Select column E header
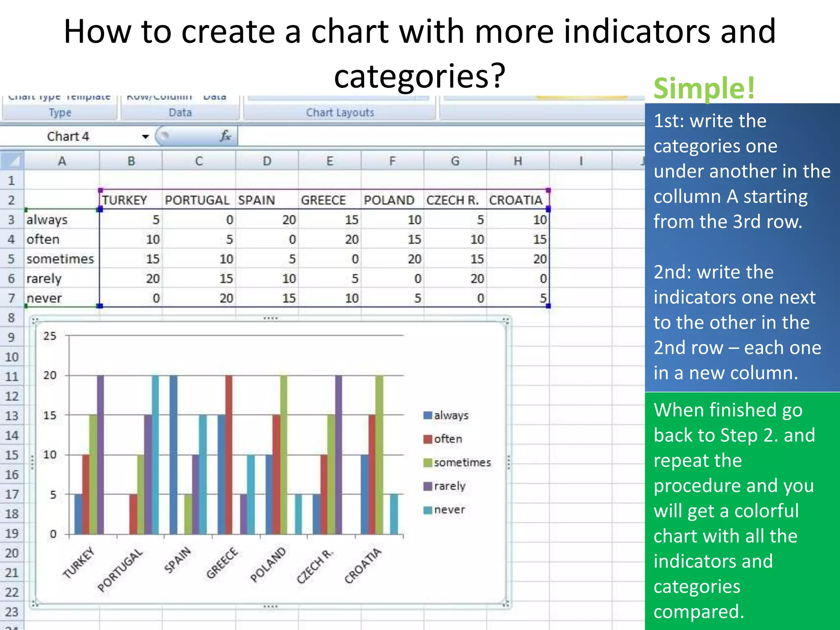This screenshot has height=630, width=840. (330, 161)
